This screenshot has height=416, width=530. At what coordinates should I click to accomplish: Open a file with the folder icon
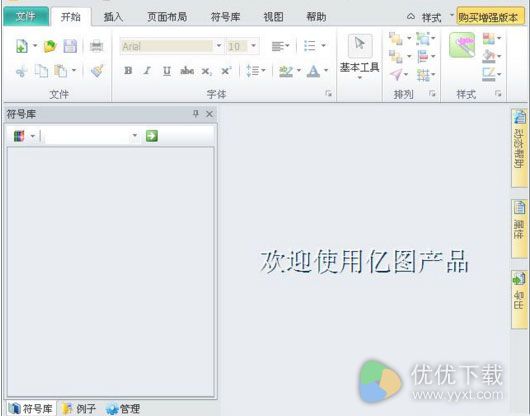(50, 46)
